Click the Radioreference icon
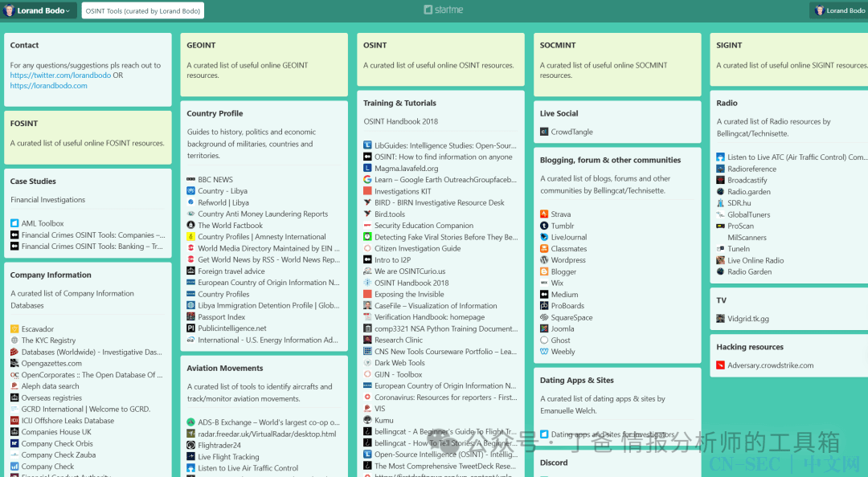 720,169
